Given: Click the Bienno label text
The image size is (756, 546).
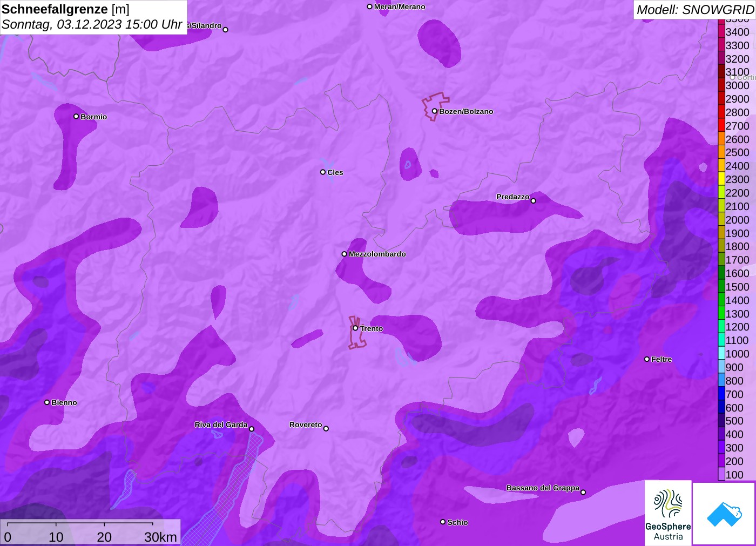Looking at the screenshot, I should point(64,402).
